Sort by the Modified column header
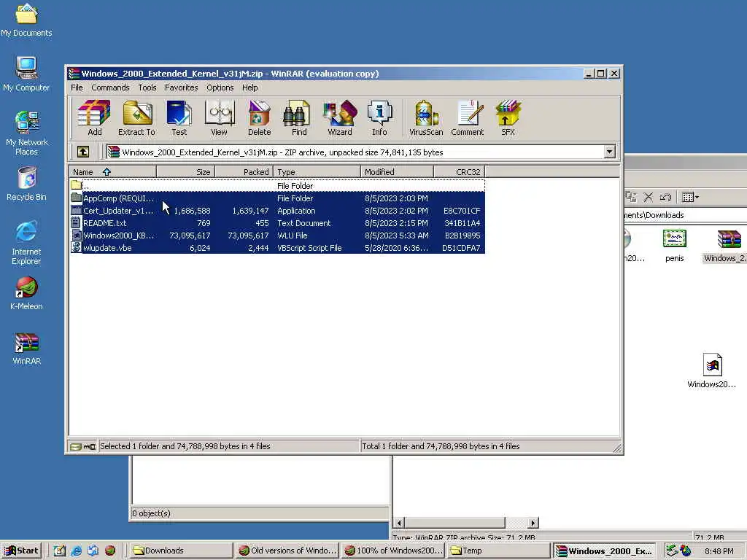This screenshot has height=560, width=747. (x=398, y=172)
